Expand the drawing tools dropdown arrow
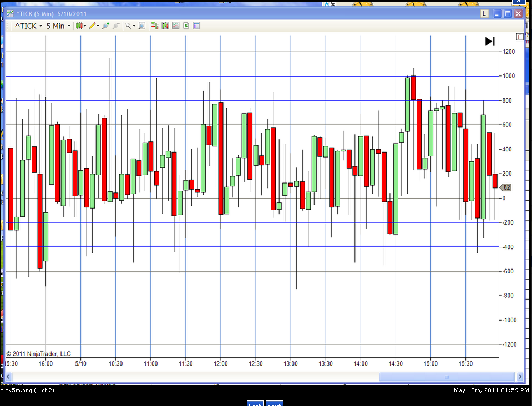The width and height of the screenshot is (532, 406). click(98, 26)
